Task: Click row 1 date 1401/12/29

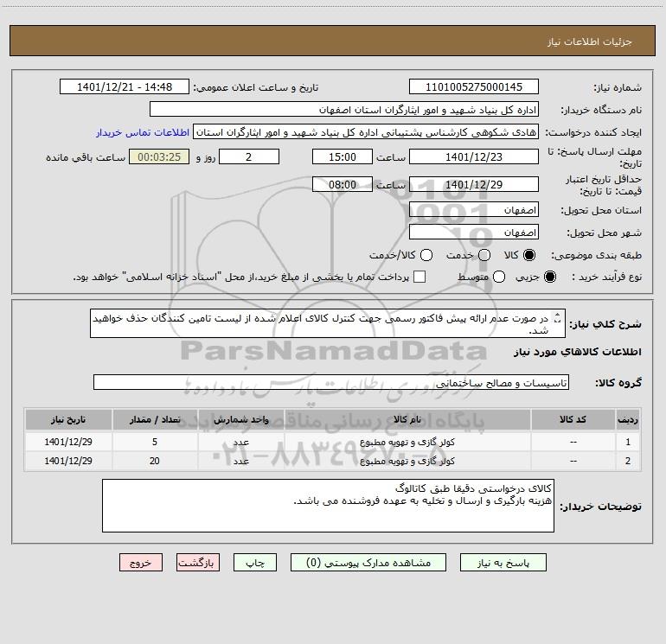Action: [68, 442]
